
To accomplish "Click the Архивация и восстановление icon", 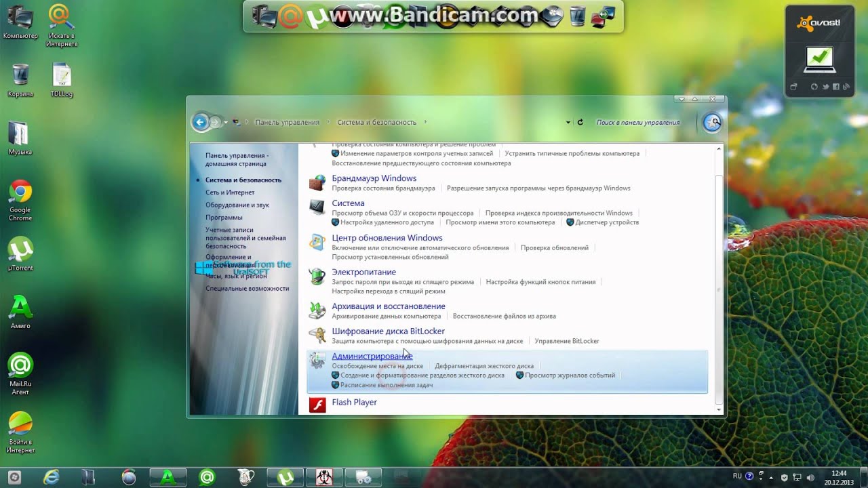I will point(317,310).
